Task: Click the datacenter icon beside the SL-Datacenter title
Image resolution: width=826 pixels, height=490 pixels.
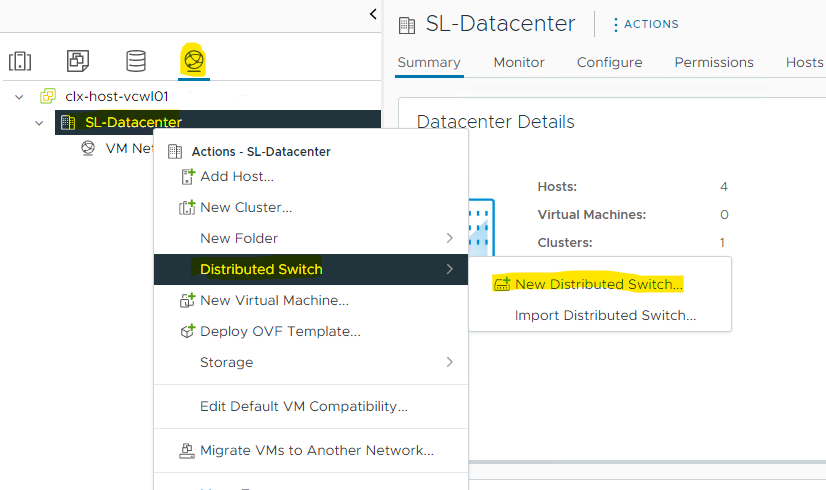Action: pyautogui.click(x=407, y=24)
